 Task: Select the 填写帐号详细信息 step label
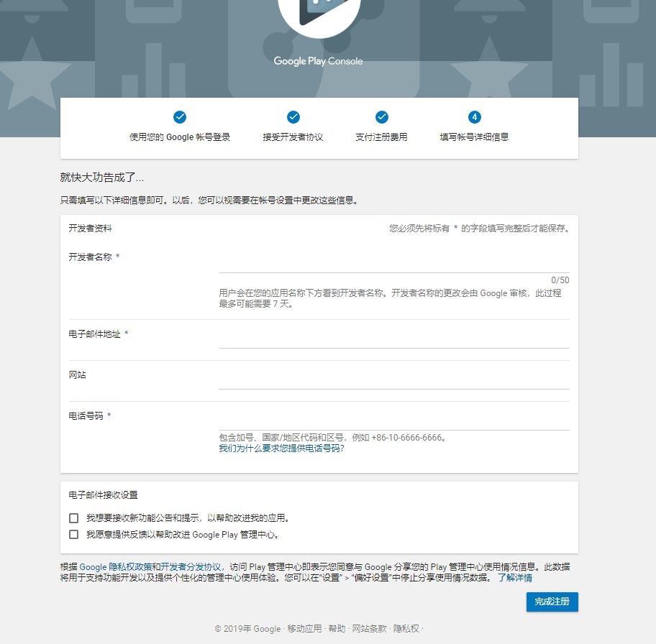[x=475, y=137]
